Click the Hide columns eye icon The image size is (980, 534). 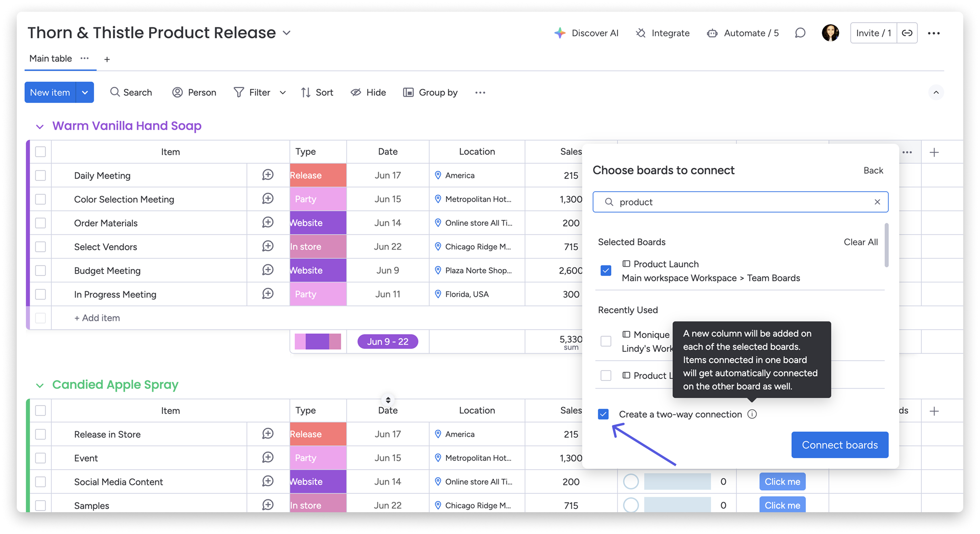tap(356, 93)
